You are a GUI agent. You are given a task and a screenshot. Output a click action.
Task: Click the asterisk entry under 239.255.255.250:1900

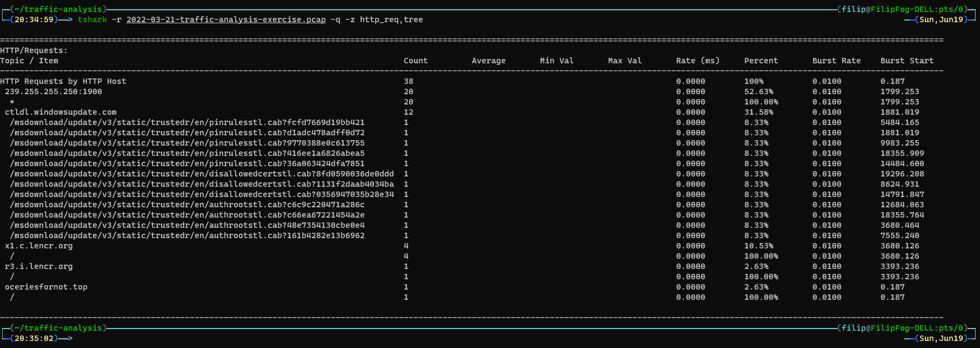[12, 102]
